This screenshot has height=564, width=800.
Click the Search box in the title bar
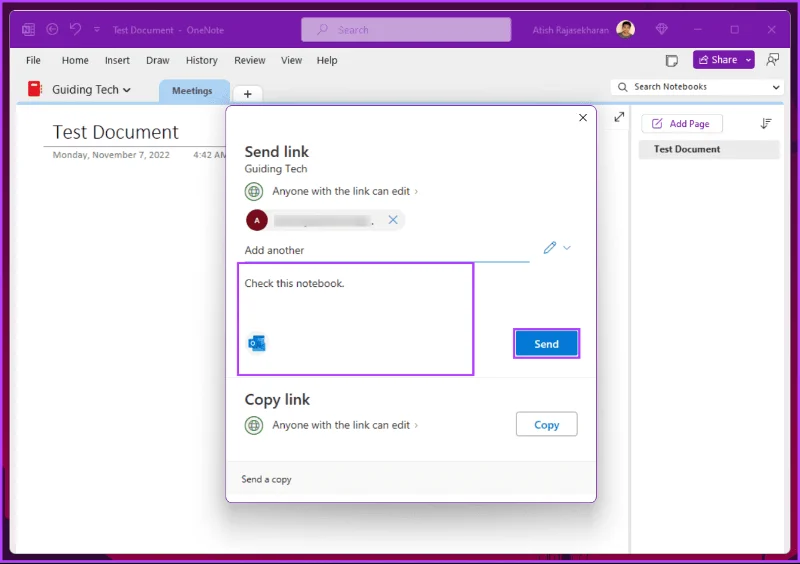pyautogui.click(x=406, y=30)
